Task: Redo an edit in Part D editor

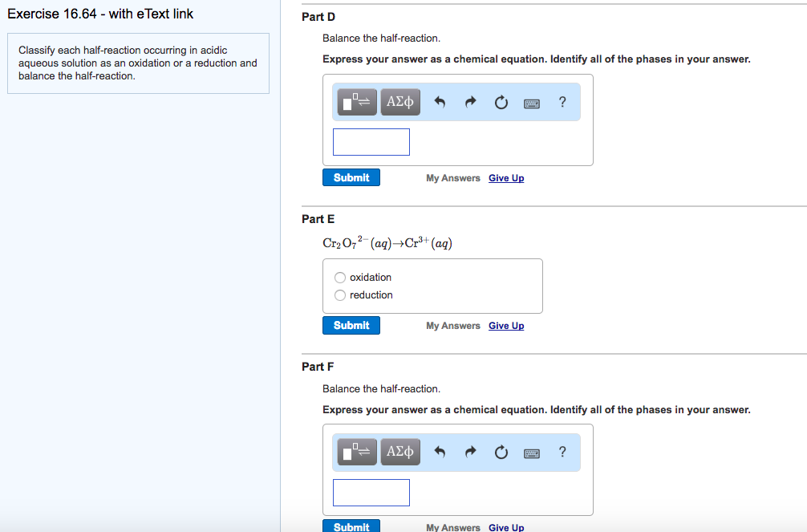Action: pos(470,102)
